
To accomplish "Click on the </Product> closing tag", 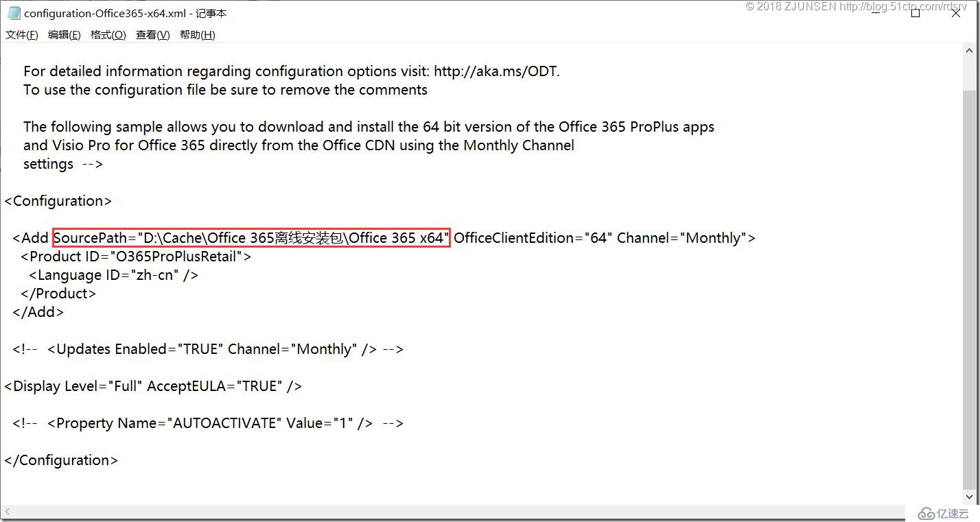I will tap(58, 294).
